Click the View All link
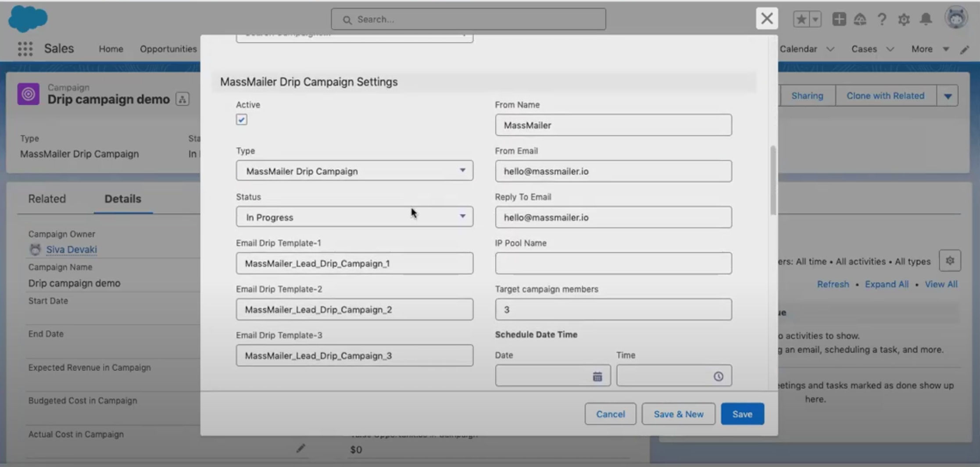 [941, 284]
